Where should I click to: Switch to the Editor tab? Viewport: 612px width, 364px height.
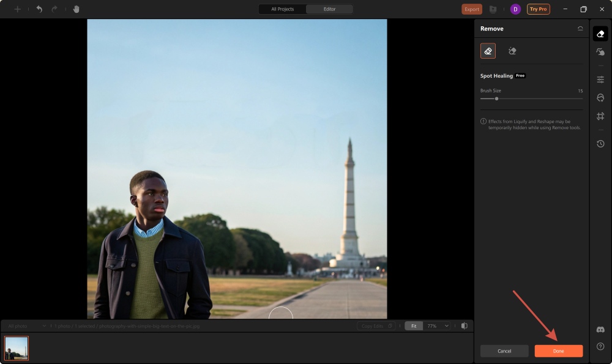click(329, 9)
